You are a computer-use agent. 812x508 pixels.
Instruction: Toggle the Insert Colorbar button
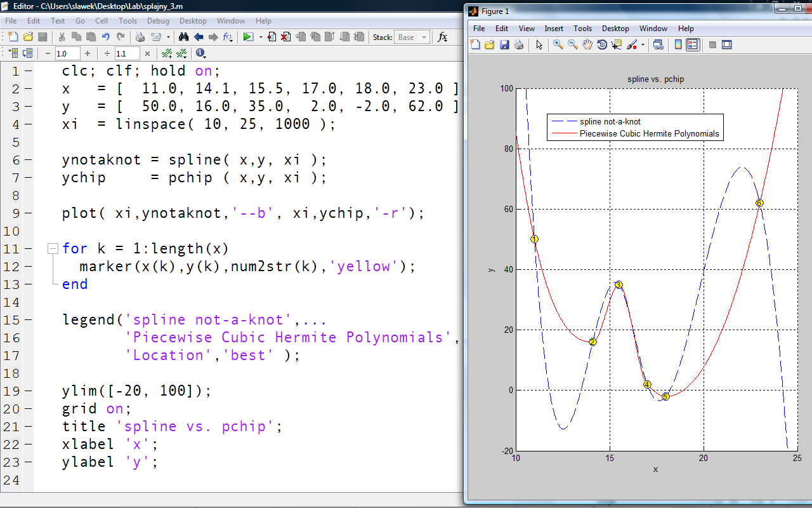[x=678, y=44]
